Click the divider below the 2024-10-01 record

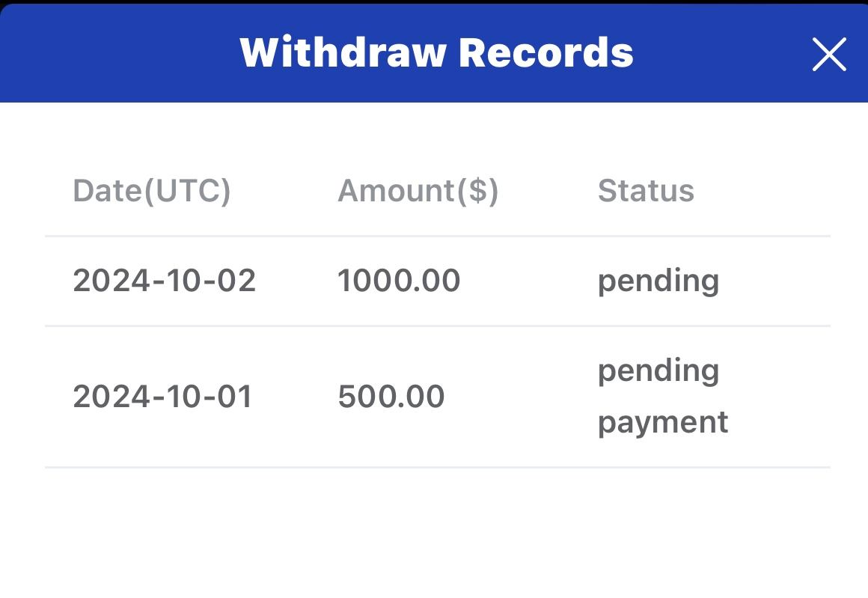(437, 467)
